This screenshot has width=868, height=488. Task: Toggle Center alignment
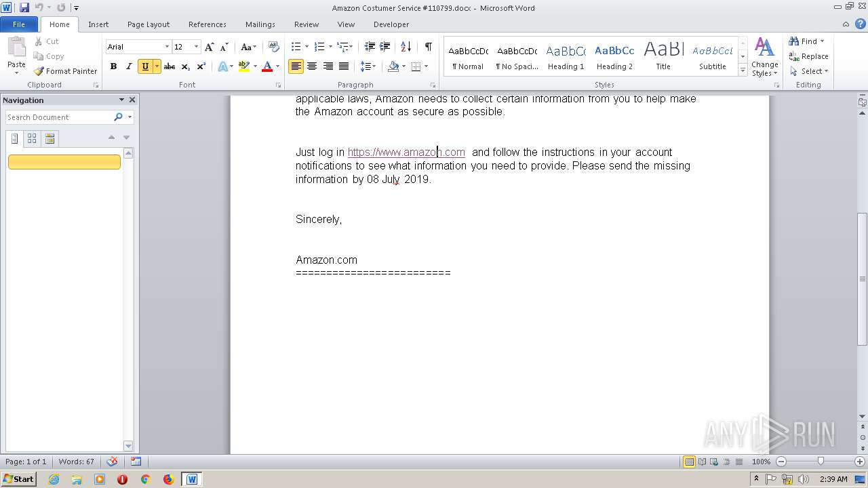click(312, 66)
